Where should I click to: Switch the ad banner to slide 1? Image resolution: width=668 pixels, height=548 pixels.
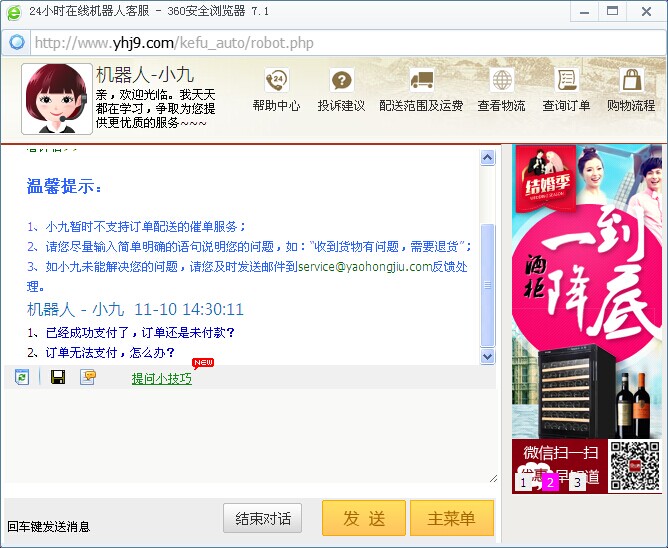point(523,483)
